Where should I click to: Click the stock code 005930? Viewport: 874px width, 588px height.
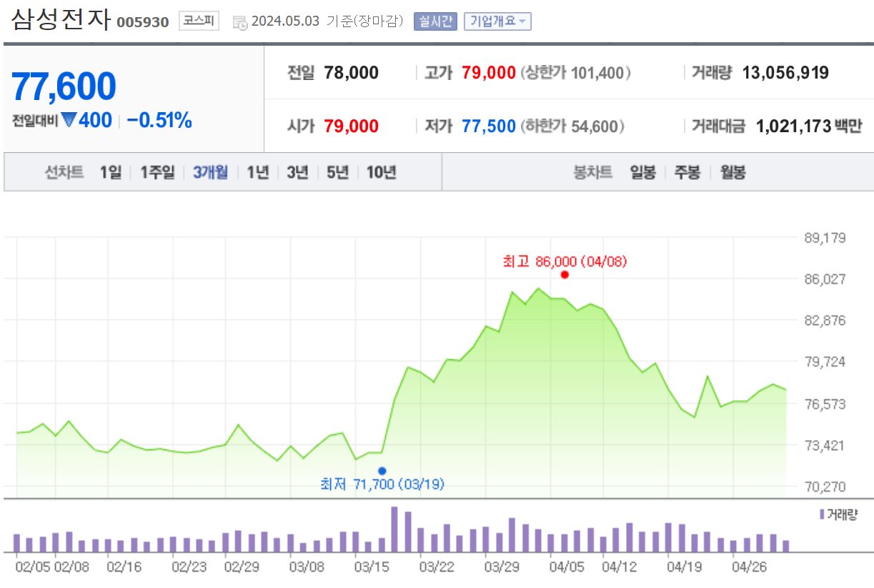pyautogui.click(x=143, y=22)
